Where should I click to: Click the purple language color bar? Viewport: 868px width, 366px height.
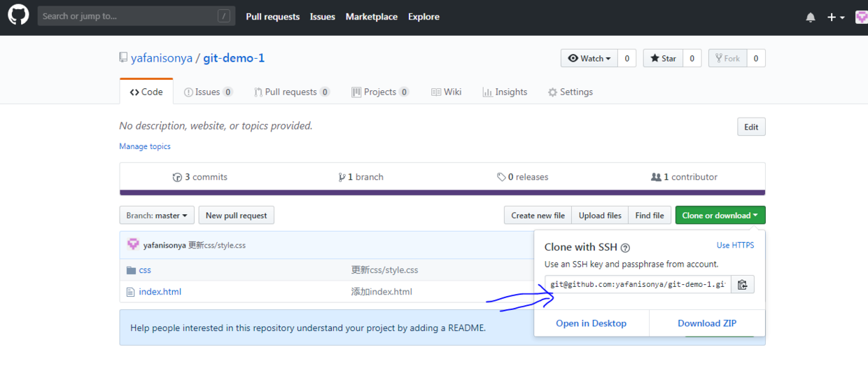442,192
